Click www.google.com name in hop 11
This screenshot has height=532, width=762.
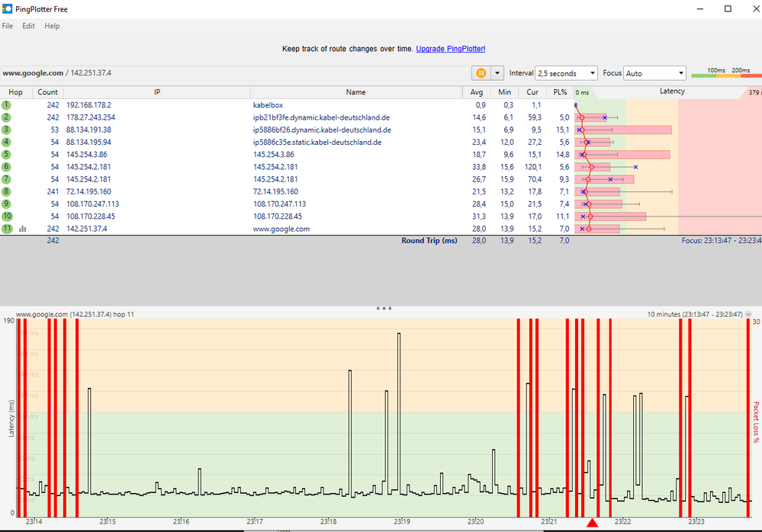pyautogui.click(x=281, y=229)
